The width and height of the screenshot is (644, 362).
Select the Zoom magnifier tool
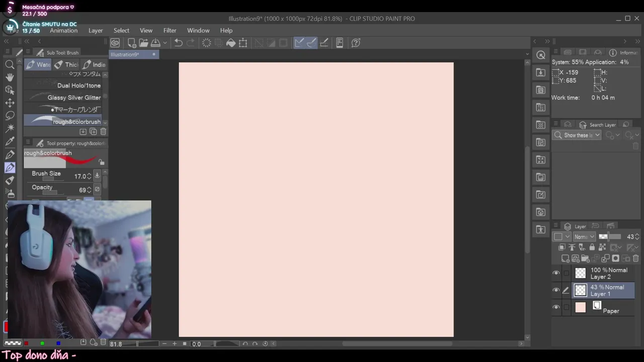[x=10, y=64]
